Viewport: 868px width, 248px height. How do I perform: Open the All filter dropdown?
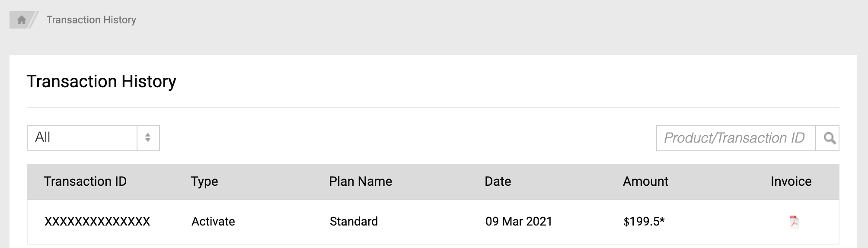82,138
